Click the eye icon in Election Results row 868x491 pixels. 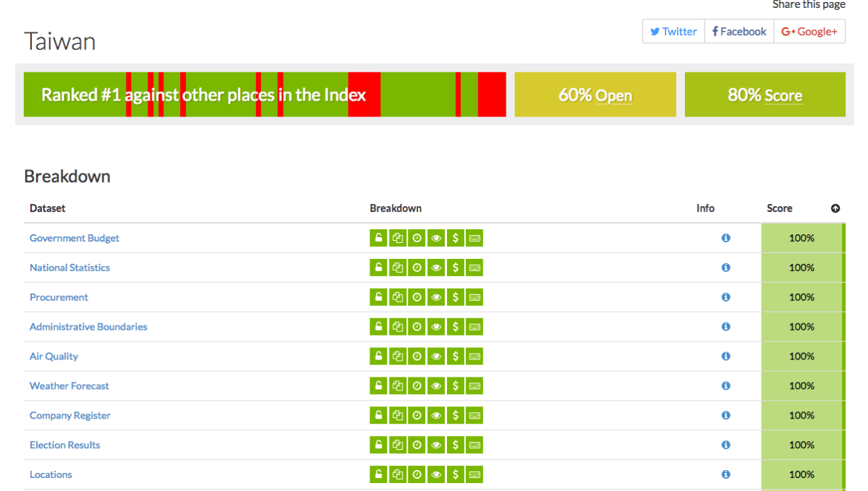(x=436, y=445)
